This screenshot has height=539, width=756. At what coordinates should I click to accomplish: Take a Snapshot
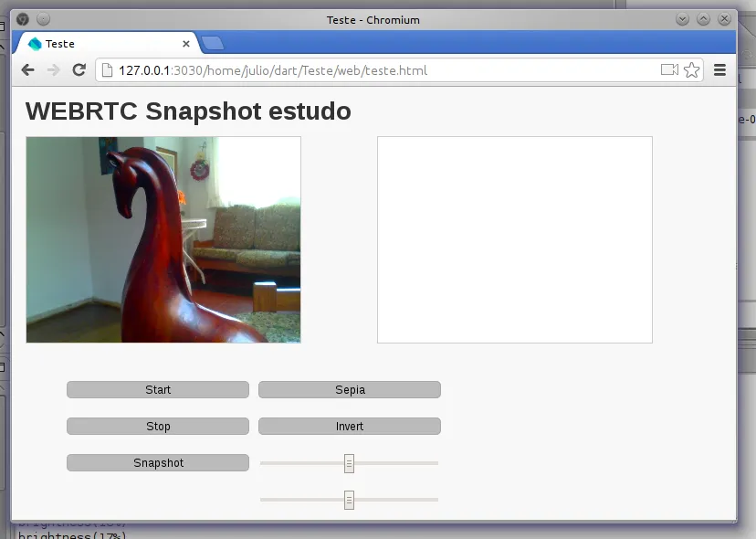(158, 463)
